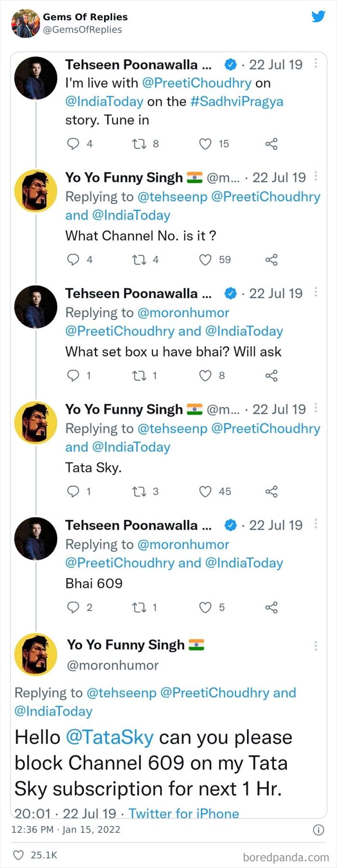Like the "Tata Sky." reply
The width and height of the screenshot is (337, 868).
(x=206, y=492)
